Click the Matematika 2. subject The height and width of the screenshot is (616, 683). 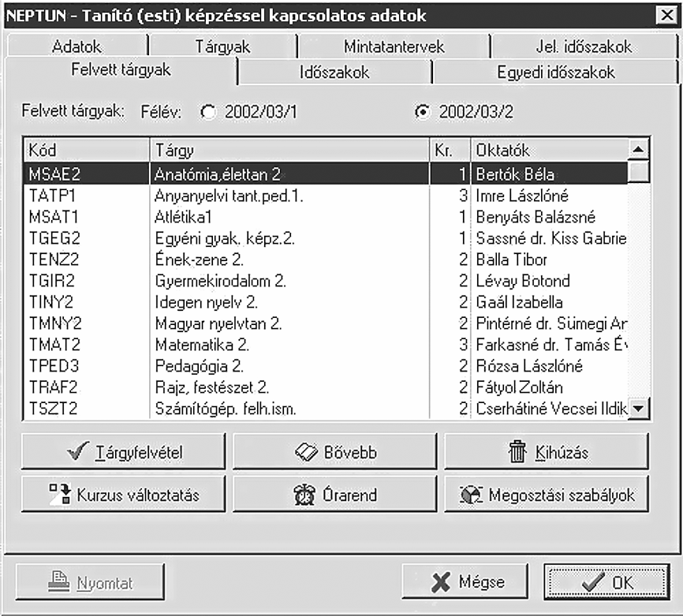[x=202, y=345]
